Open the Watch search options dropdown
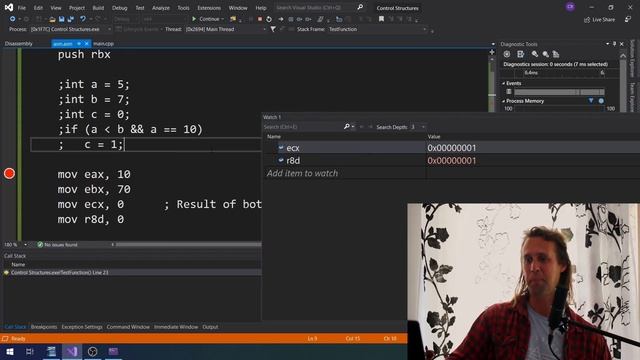The width and height of the screenshot is (640, 360). pyautogui.click(x=353, y=127)
